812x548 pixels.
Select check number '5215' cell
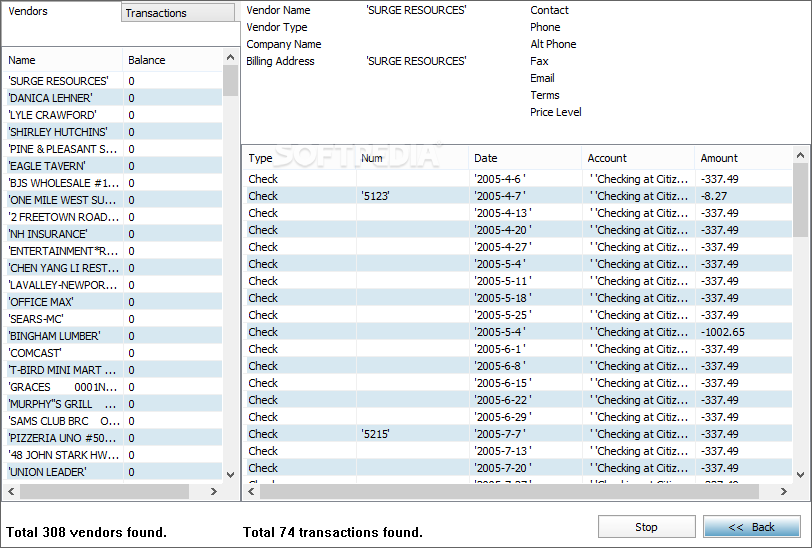coord(413,435)
